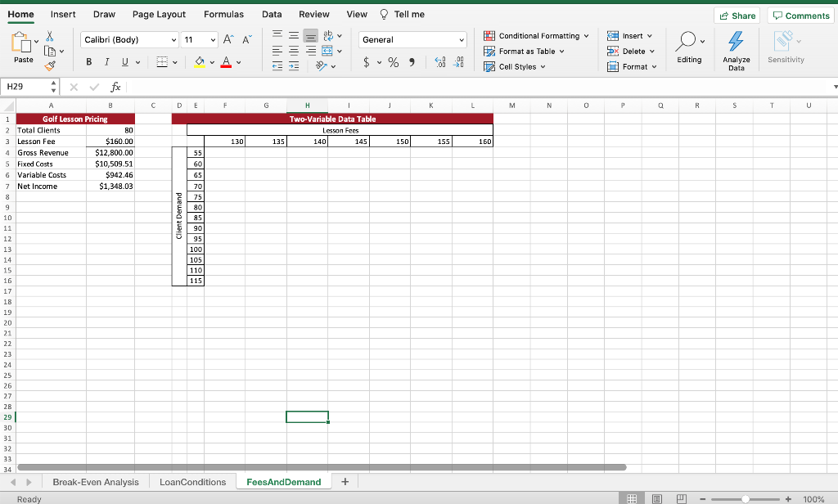
Task: Click the horizontal scrollbar
Action: point(322,467)
